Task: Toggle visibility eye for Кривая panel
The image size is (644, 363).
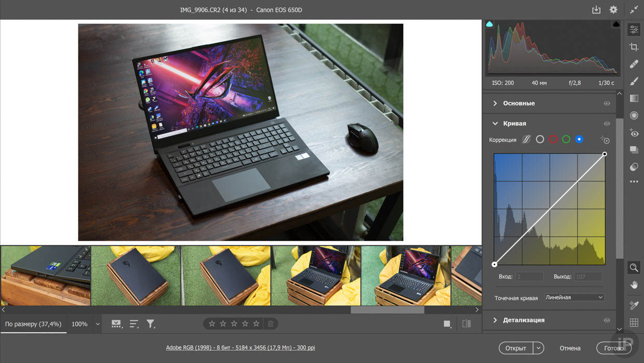Action: point(607,124)
